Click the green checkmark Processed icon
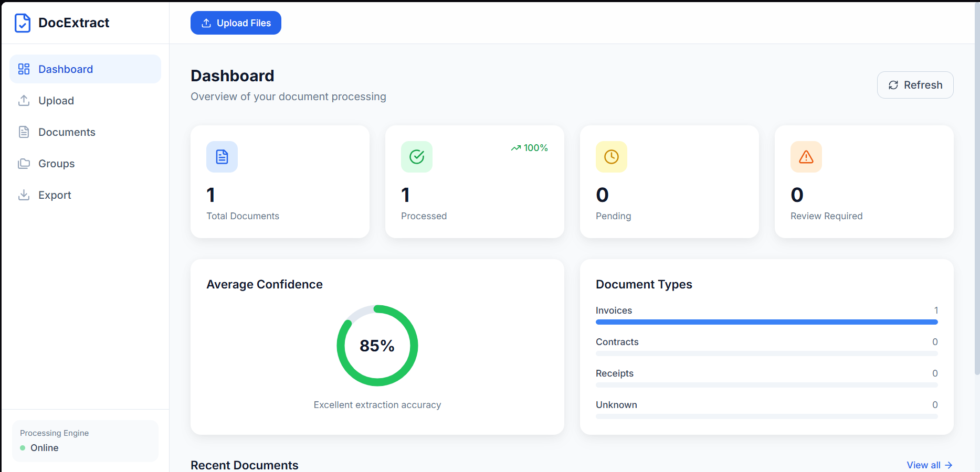The height and width of the screenshot is (472, 980). (x=417, y=157)
